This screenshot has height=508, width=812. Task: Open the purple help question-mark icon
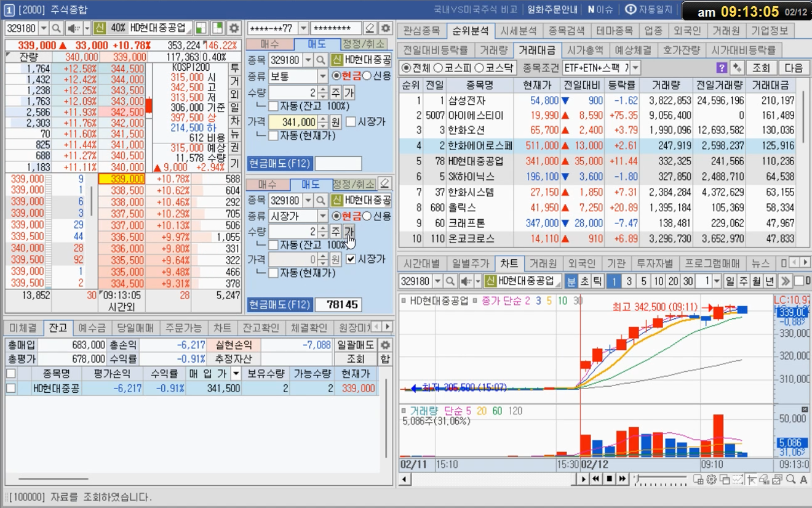(722, 68)
